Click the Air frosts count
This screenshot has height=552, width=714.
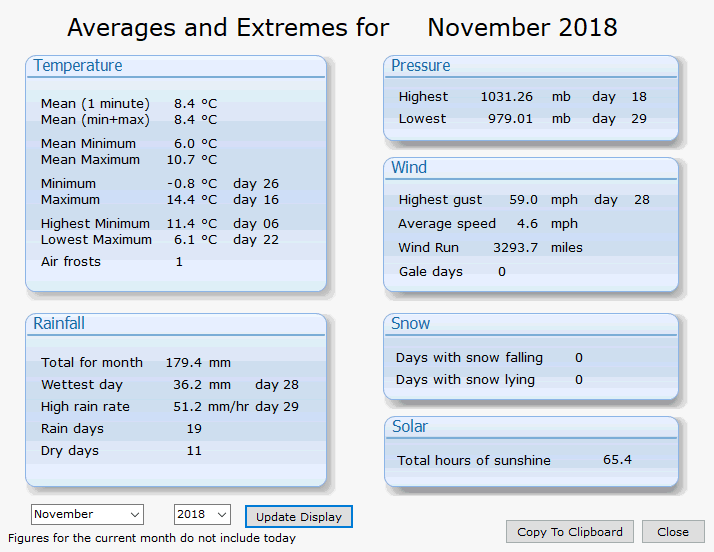[179, 262]
